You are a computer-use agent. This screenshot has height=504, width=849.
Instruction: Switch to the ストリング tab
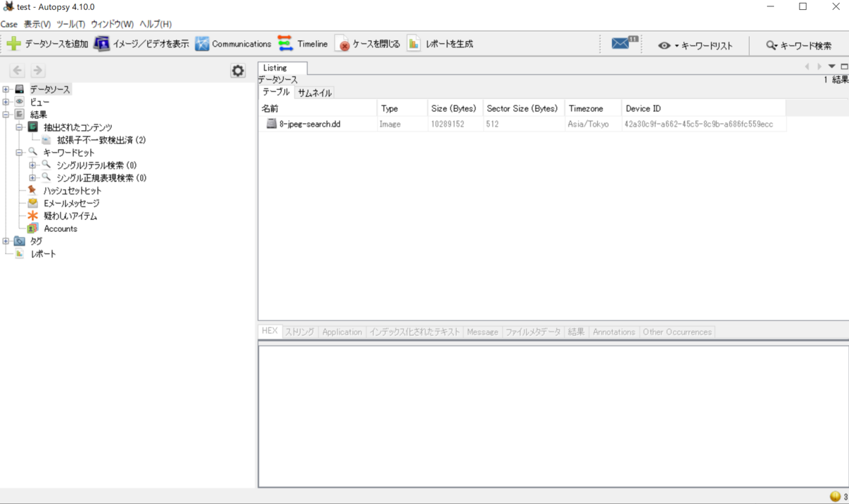pos(300,332)
